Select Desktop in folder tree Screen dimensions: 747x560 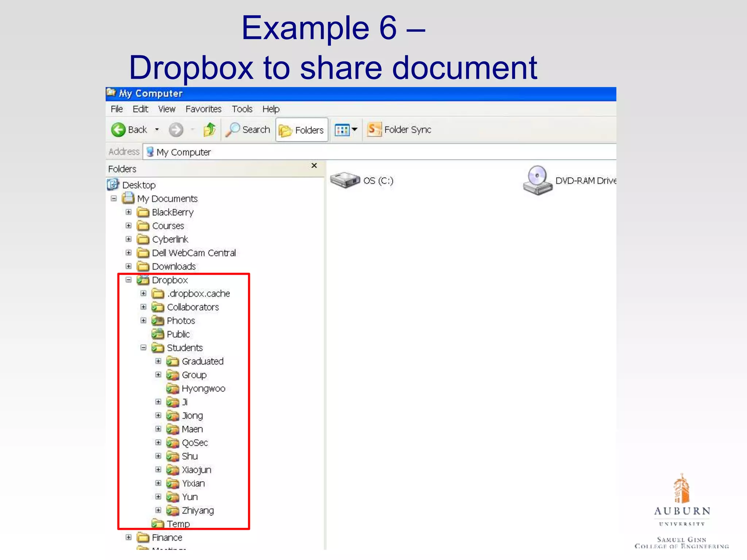point(139,185)
